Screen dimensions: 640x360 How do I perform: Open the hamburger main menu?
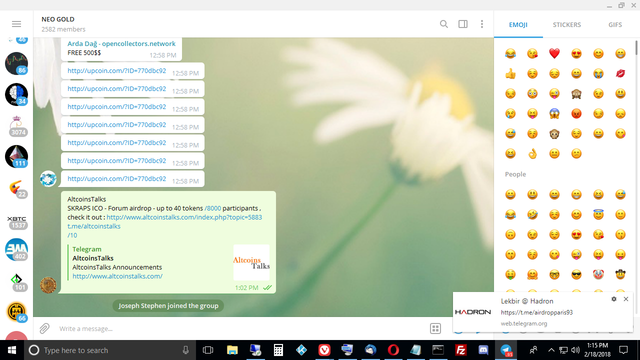click(16, 24)
